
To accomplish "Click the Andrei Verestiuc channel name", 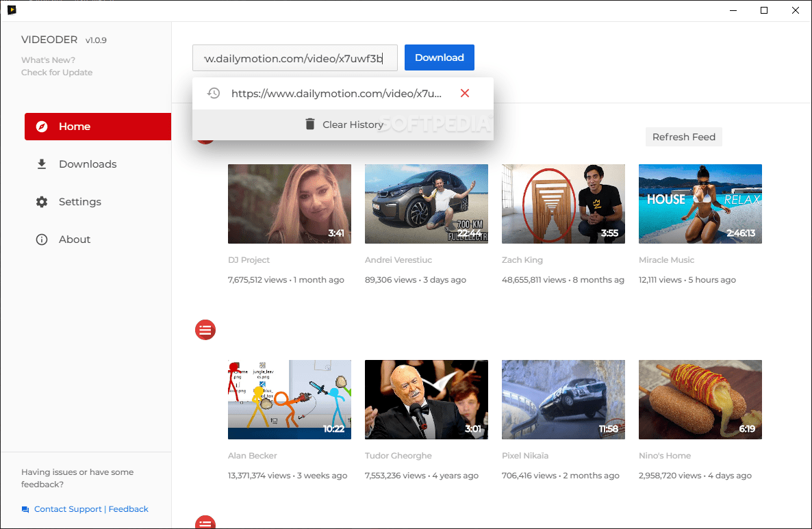I will click(398, 260).
